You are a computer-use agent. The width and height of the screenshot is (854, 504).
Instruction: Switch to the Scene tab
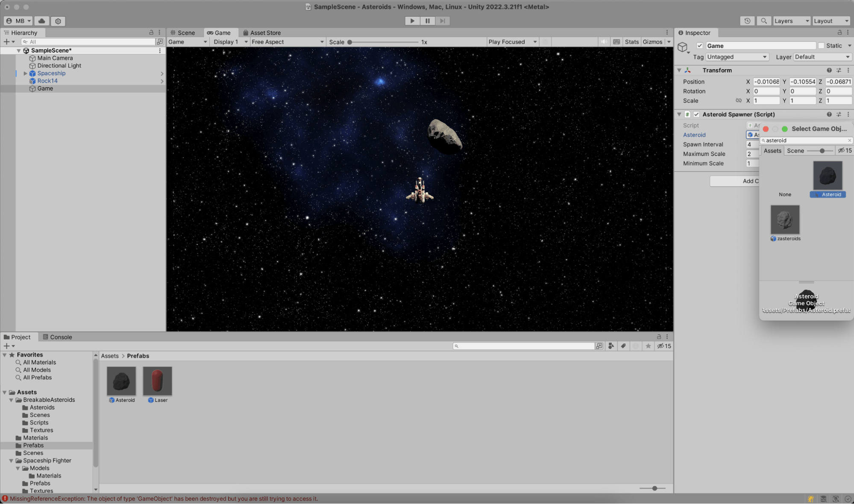coord(185,32)
